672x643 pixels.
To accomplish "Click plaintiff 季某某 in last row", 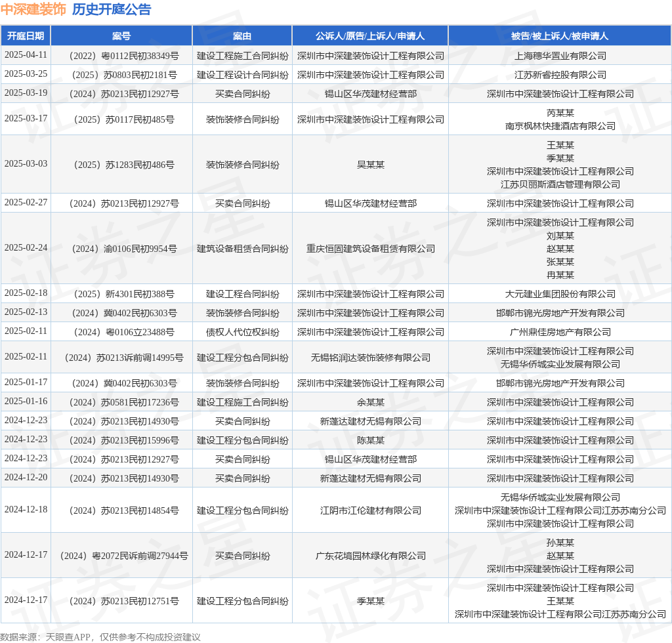I will point(371,602).
